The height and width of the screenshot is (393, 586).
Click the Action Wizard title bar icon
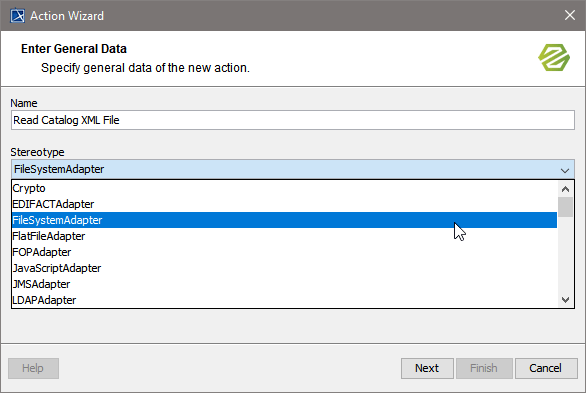point(17,16)
